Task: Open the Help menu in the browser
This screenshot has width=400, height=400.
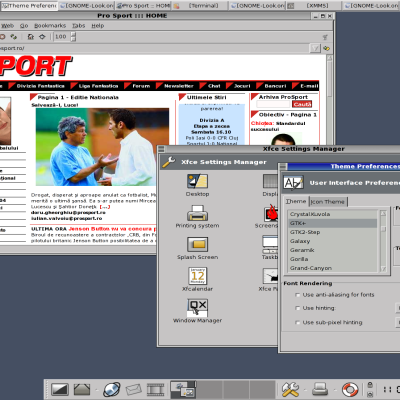Action: (98, 26)
